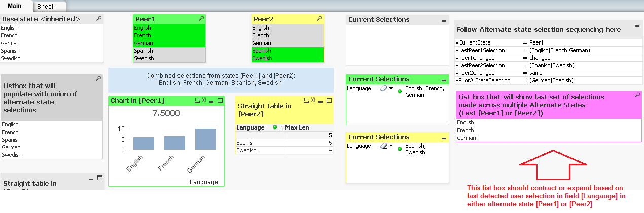Send Peer1 chart to Excel (XL)
Screen dimensions: 644x213
tap(204, 101)
